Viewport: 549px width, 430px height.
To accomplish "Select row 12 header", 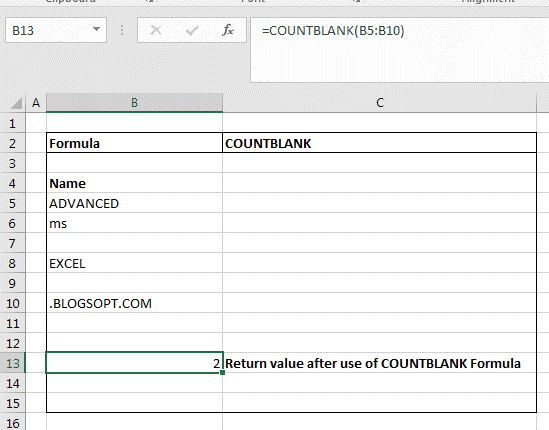I will 13,343.
